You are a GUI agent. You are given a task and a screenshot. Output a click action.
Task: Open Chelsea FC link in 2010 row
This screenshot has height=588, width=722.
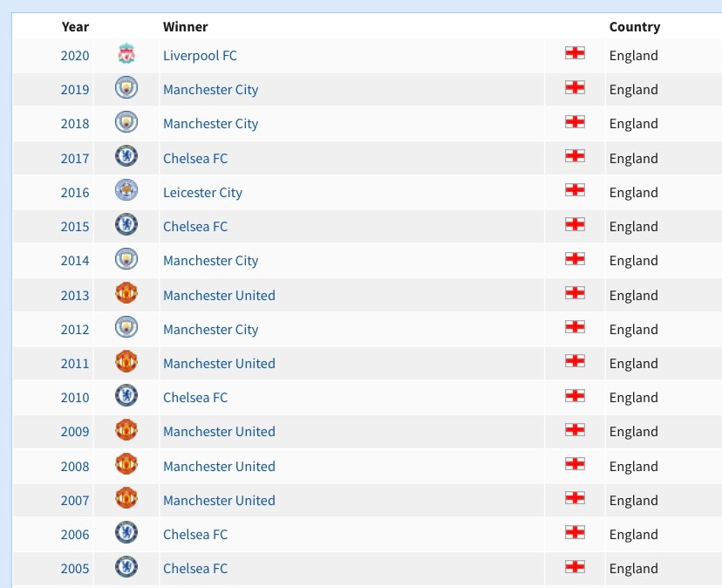(195, 397)
